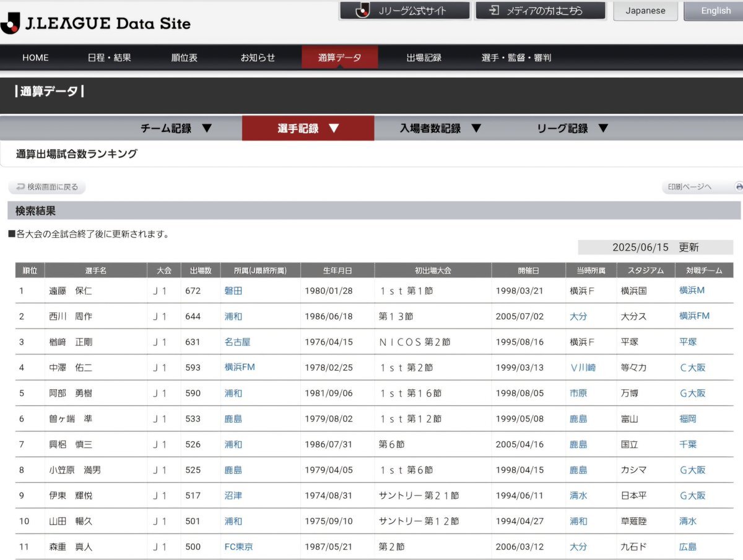Go to the HOME menu item
The image size is (743, 560).
click(x=35, y=58)
